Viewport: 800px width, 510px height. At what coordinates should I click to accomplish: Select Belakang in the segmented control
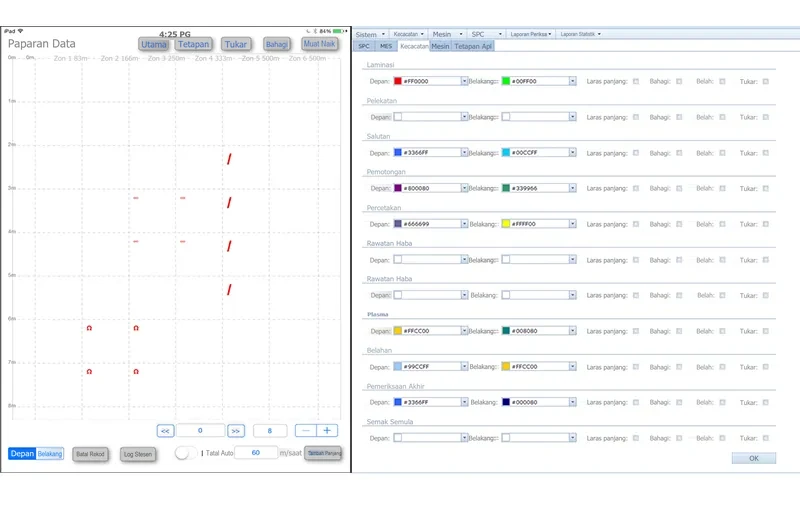49,453
